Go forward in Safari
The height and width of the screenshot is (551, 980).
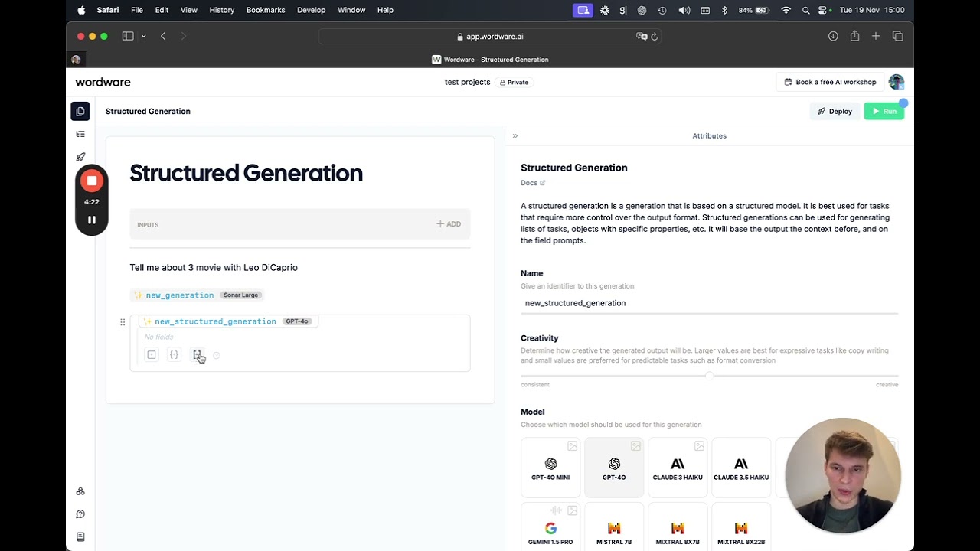coord(184,36)
